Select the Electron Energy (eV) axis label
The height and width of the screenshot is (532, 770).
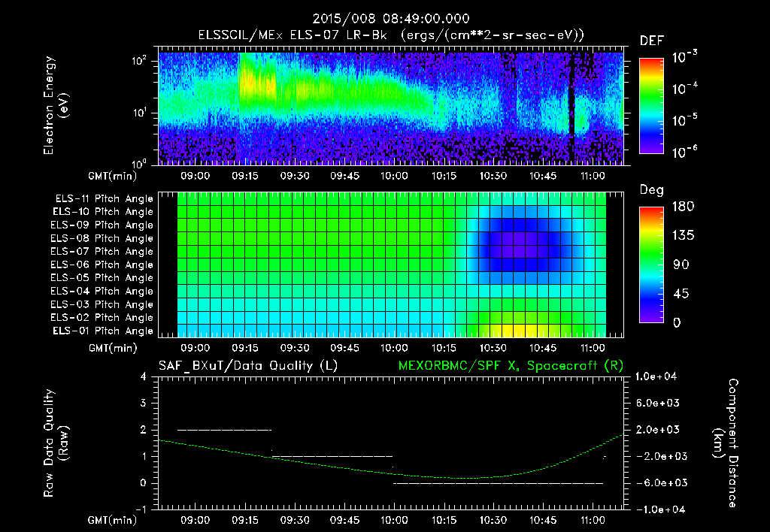point(56,105)
